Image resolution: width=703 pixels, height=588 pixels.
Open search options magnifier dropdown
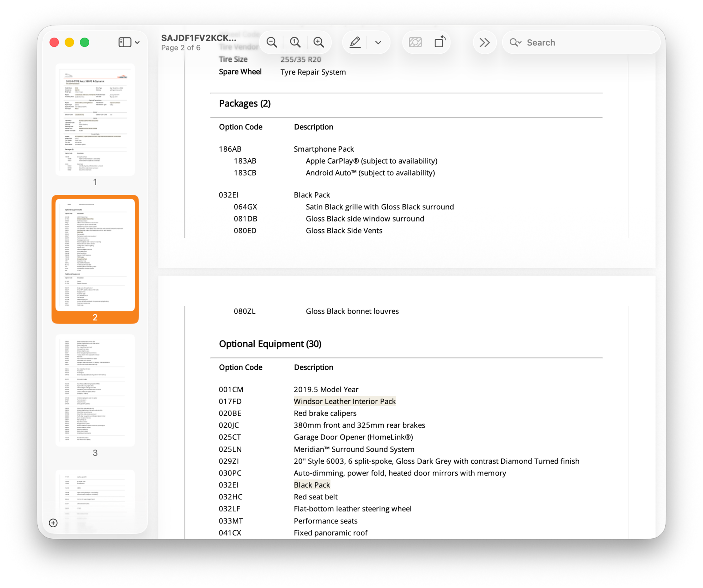[515, 42]
